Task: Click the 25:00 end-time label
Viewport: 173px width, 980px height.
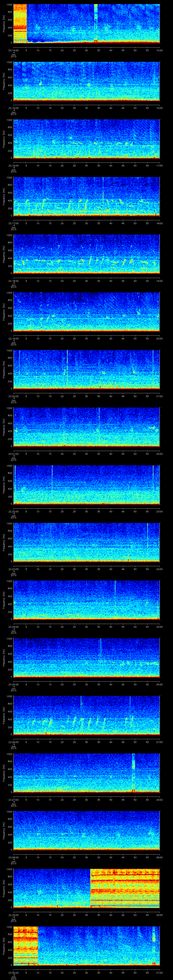Action: 160,627
